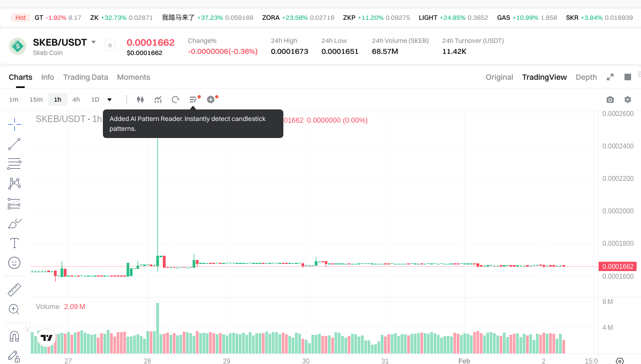This screenshot has height=364, width=641.
Task: Toggle magnet mode for drawings
Action: point(14,336)
